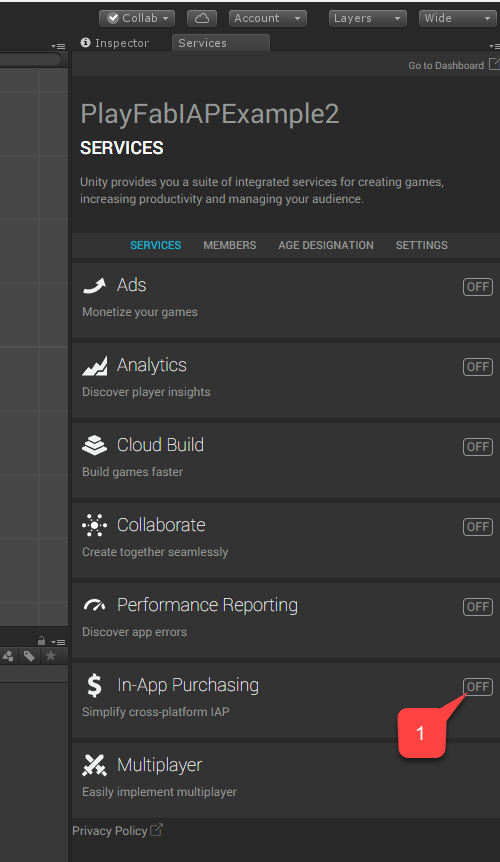Click the filter by label tag icon
Viewport: 500px width, 862px height.
coord(29,656)
